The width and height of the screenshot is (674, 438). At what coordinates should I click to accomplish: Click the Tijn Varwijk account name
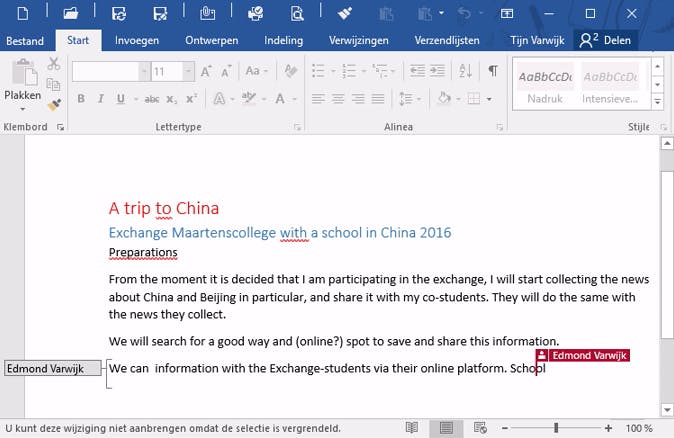click(537, 40)
